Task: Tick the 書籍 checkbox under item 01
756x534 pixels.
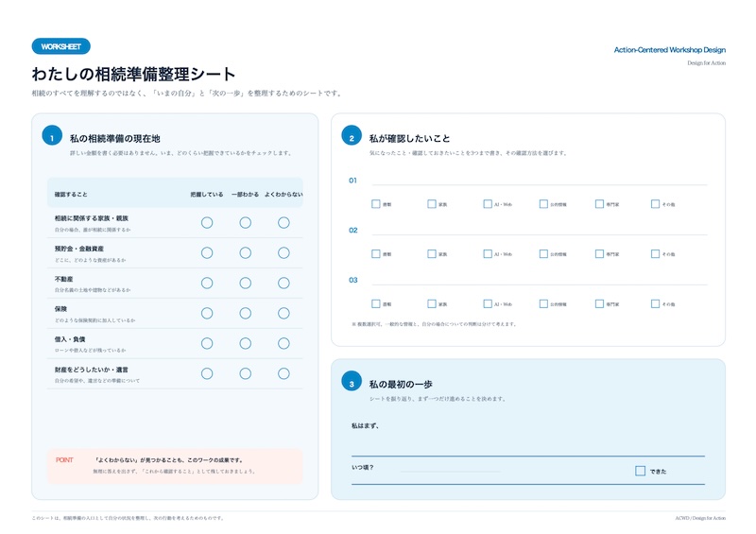Action: point(375,204)
